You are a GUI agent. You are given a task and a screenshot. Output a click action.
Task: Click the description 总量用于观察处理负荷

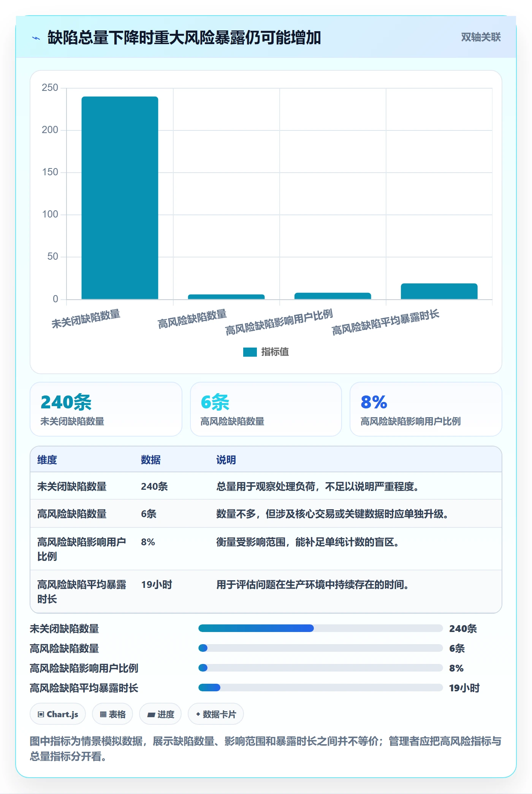coord(317,486)
